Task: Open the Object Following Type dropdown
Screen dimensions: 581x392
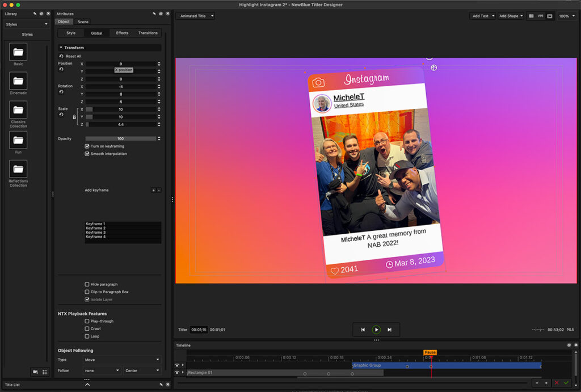Action: [x=123, y=360]
